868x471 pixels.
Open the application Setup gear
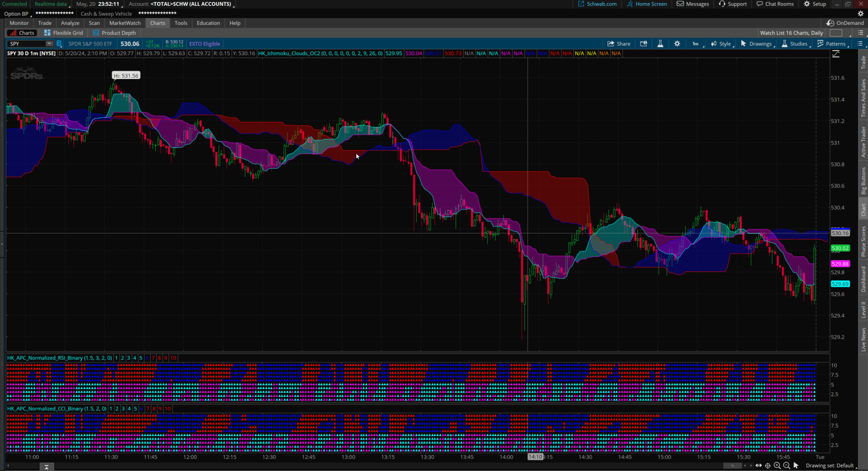click(815, 4)
